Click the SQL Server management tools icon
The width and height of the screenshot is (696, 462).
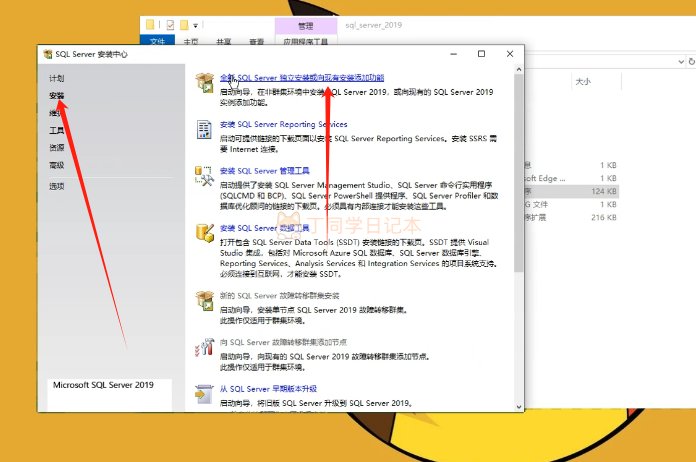coord(204,177)
